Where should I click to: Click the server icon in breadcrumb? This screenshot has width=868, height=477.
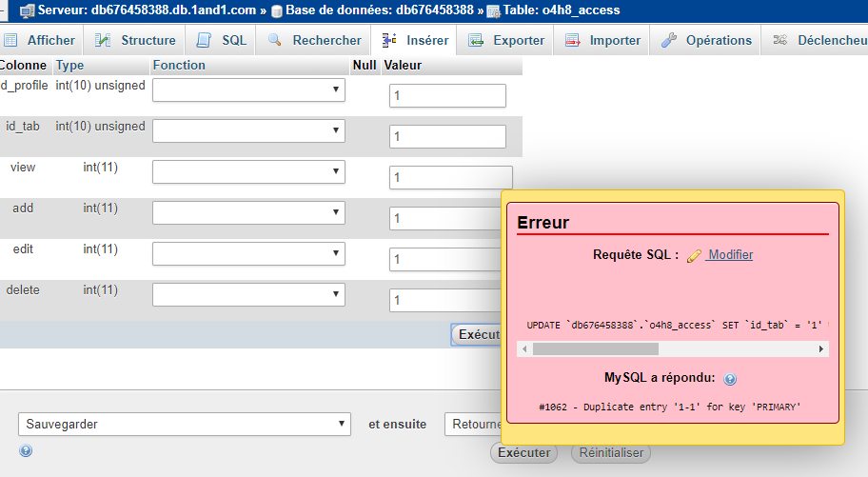(27, 10)
